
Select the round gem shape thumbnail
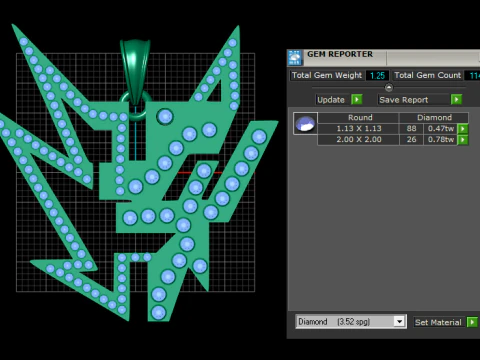pos(305,124)
